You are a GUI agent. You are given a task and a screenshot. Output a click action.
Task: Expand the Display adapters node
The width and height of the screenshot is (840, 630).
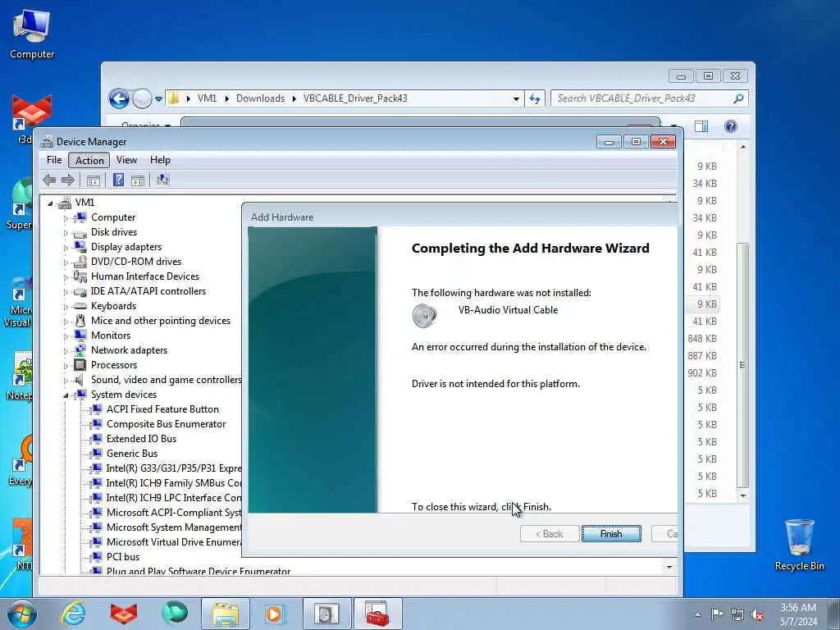[66, 248]
